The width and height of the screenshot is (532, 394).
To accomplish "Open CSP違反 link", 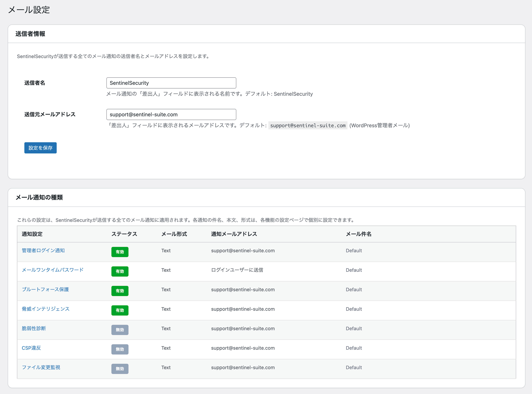I will click(31, 348).
